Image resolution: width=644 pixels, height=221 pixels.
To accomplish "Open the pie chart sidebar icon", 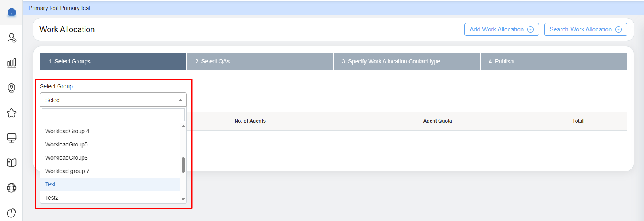I will [x=12, y=213].
